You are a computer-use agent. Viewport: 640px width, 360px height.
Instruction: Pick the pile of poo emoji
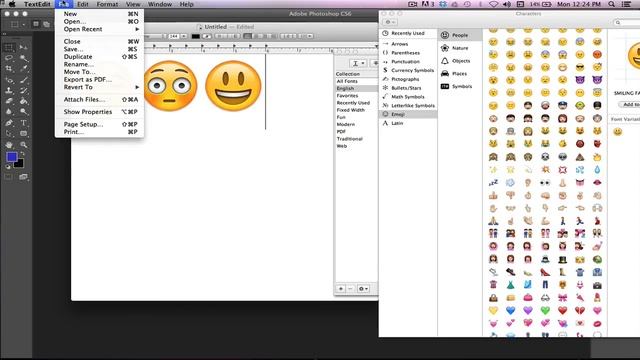point(580,157)
